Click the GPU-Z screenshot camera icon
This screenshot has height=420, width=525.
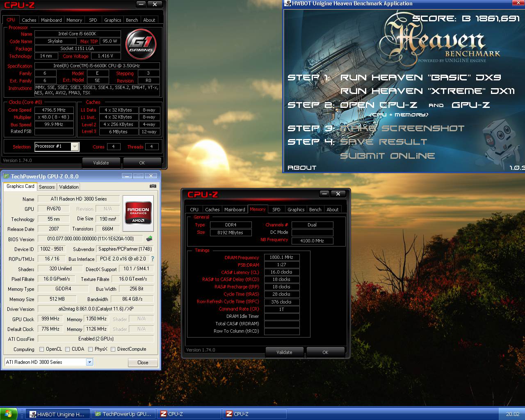153,186
